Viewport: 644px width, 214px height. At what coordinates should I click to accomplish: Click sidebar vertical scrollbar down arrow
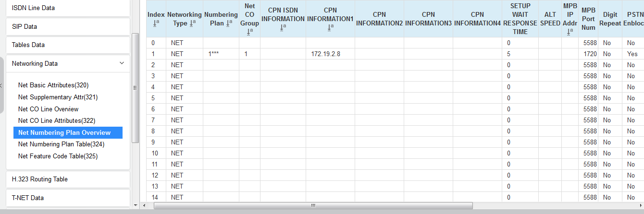[x=135, y=205]
